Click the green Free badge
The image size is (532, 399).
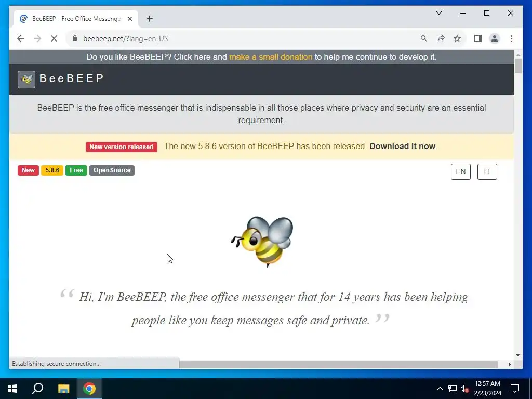click(76, 170)
